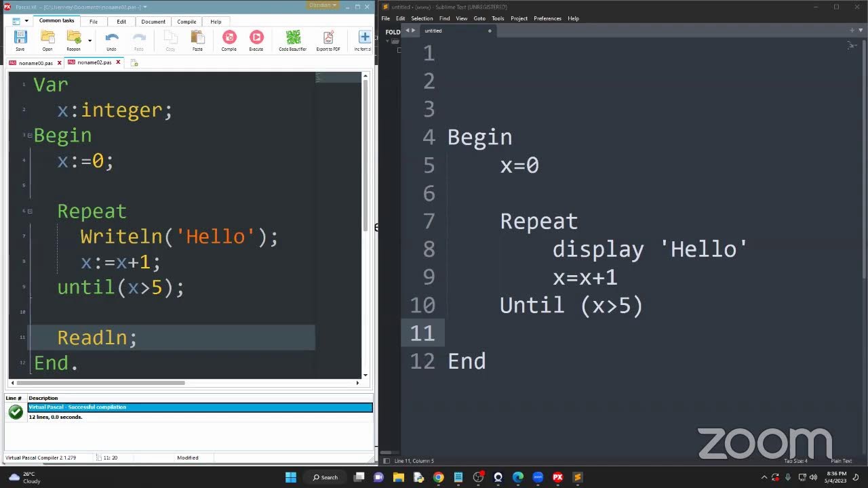Open the Find menu in Sublime Text

coord(444,18)
